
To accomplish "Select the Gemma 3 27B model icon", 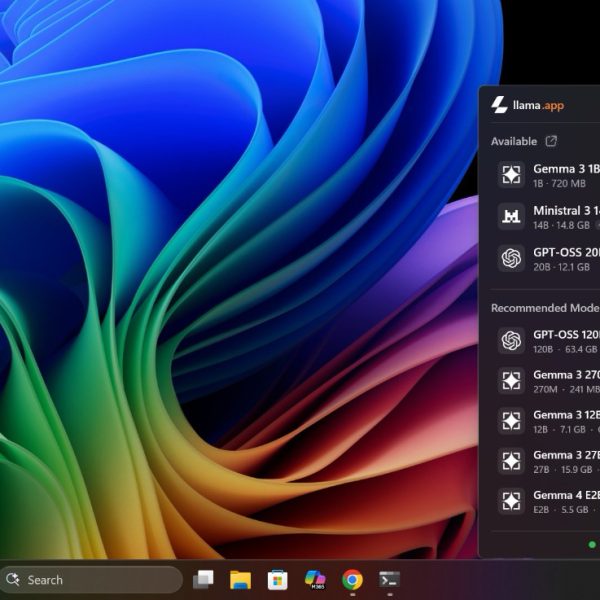I will coord(511,461).
